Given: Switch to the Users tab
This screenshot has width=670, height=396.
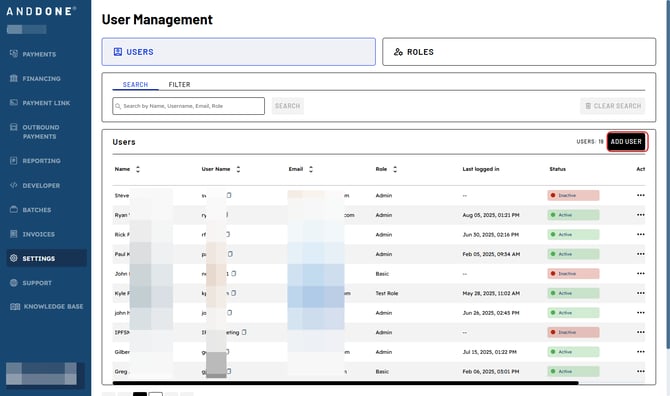Looking at the screenshot, I should [x=238, y=52].
